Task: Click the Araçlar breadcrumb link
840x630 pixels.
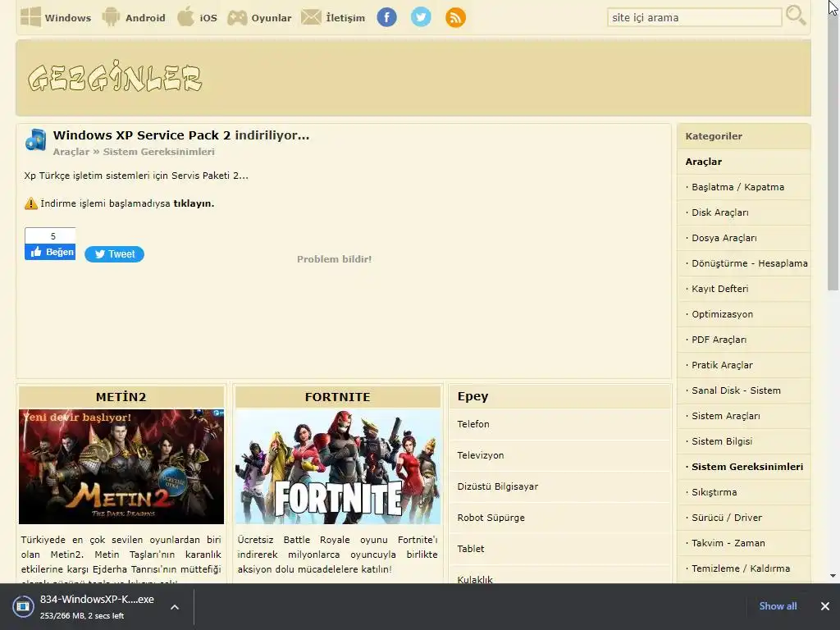Action: coord(71,152)
